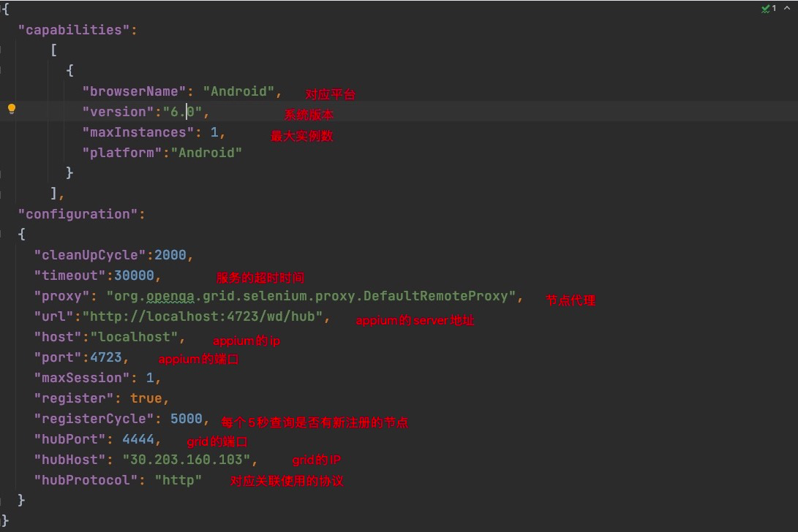Click the "Android" value of platform
The image size is (798, 532).
pos(206,153)
